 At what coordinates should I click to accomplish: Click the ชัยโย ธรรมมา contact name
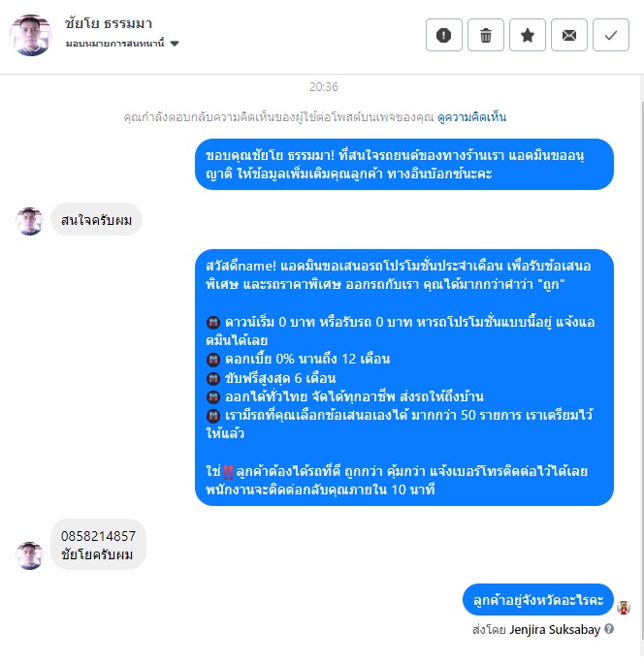(109, 23)
